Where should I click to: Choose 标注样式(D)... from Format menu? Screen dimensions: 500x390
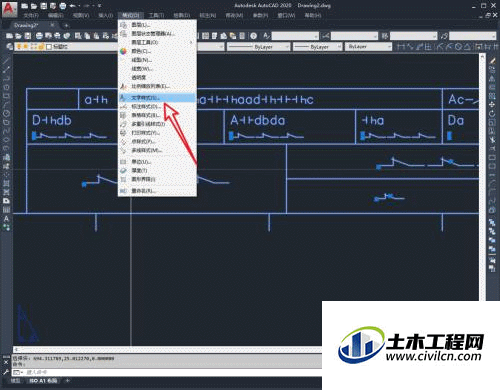(157, 107)
